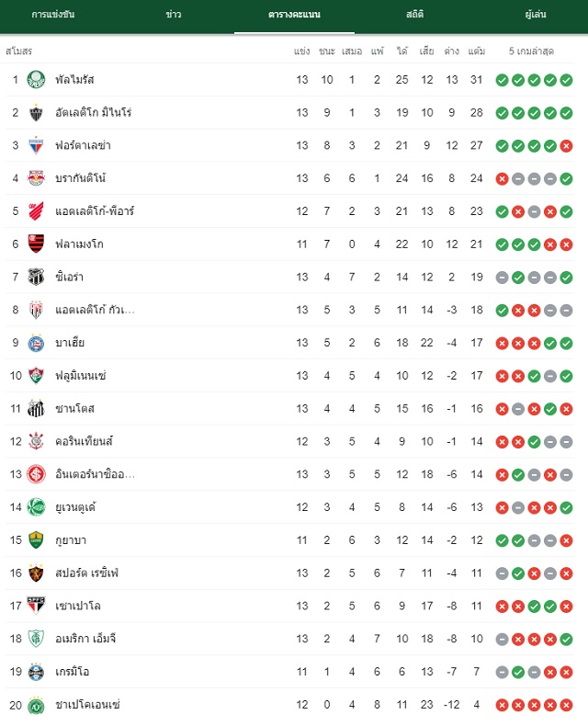Viewport: 588px width, 726px height.
Task: Click the São Paulo SPFC crest
Action: 36,606
